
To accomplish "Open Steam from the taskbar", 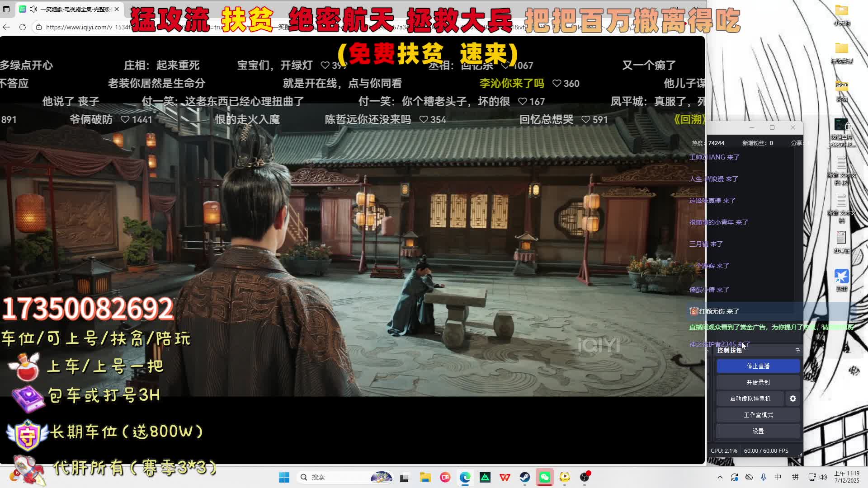I will pyautogui.click(x=524, y=477).
